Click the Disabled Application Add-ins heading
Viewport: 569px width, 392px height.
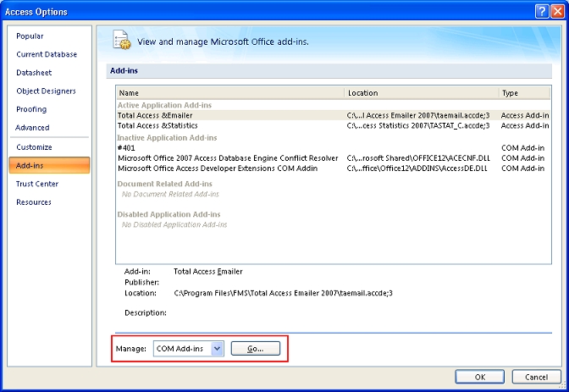[x=168, y=214]
